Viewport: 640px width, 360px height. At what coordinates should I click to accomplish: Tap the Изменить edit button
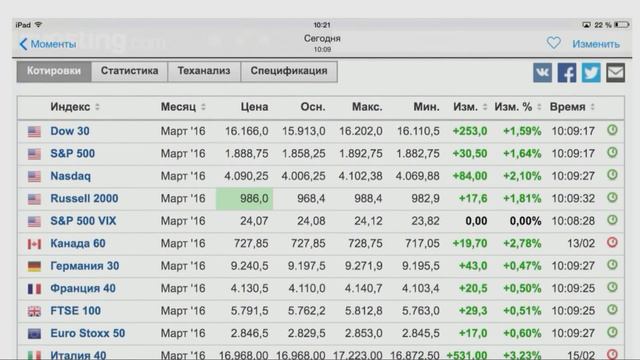(x=596, y=44)
